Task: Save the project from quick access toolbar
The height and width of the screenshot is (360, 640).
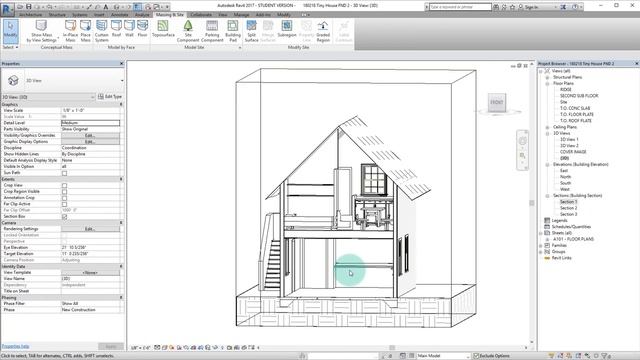Action: click(x=29, y=7)
